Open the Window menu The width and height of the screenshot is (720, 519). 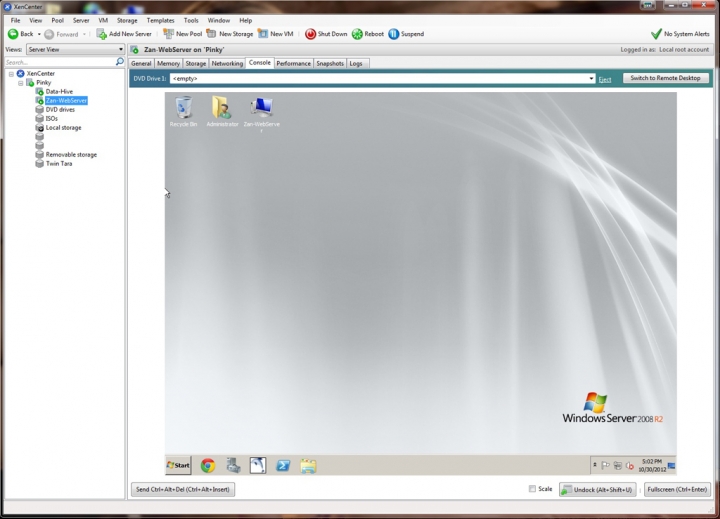[219, 21]
